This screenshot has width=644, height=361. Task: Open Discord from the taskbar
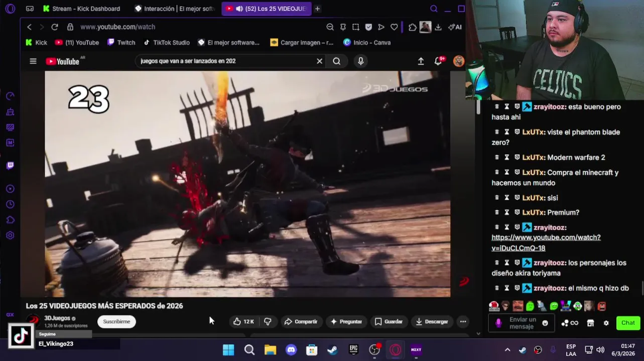click(x=291, y=350)
